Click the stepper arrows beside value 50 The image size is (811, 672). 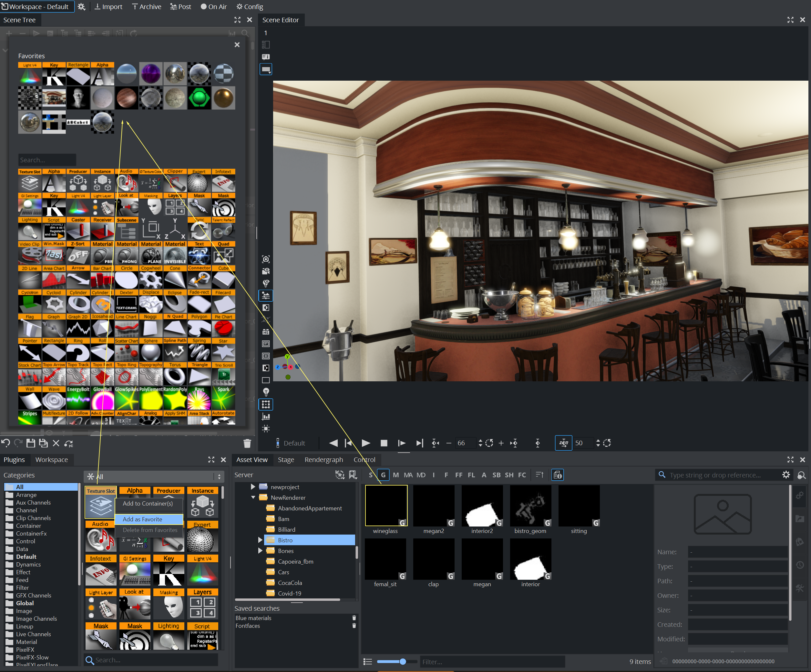[x=598, y=443]
